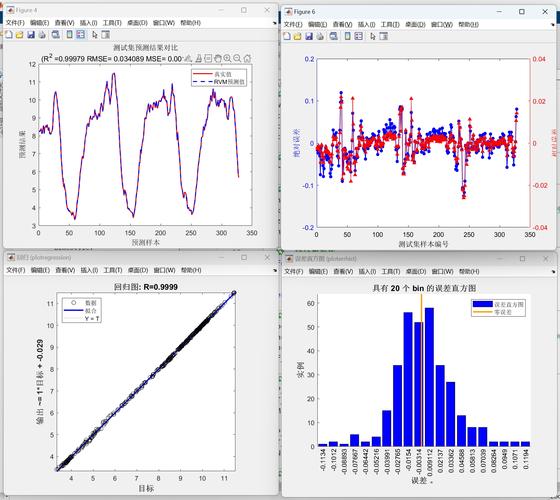The width and height of the screenshot is (560, 500).
Task: Enable the Edit Plot arrow in Figure 6's toolbar
Action: pos(373,36)
